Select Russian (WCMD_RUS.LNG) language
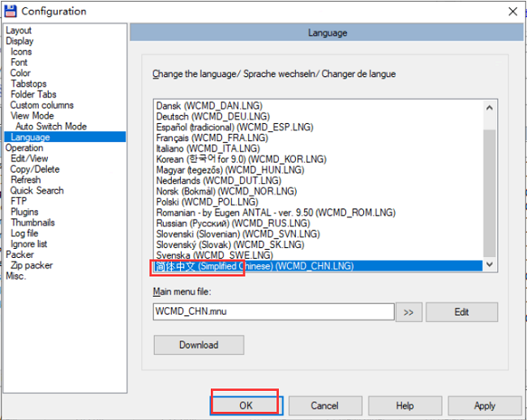The image size is (527, 420). pos(233,223)
